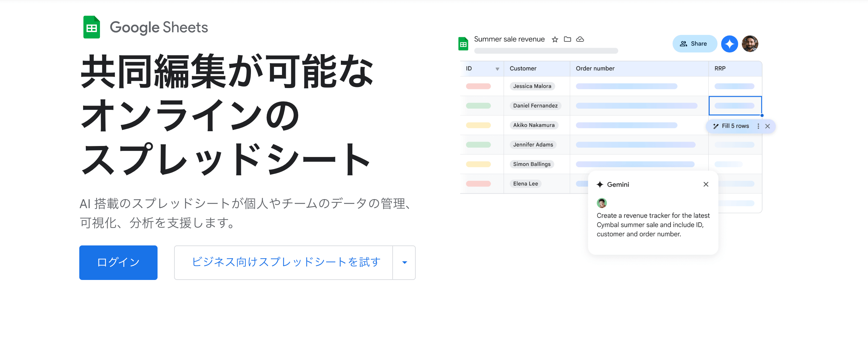Click the yellow ID pill in Simon Ballings row

pyautogui.click(x=478, y=164)
